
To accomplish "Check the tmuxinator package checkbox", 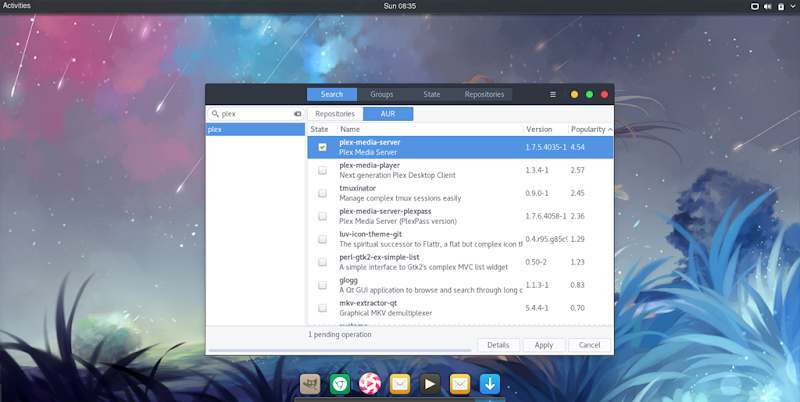I will 322,193.
